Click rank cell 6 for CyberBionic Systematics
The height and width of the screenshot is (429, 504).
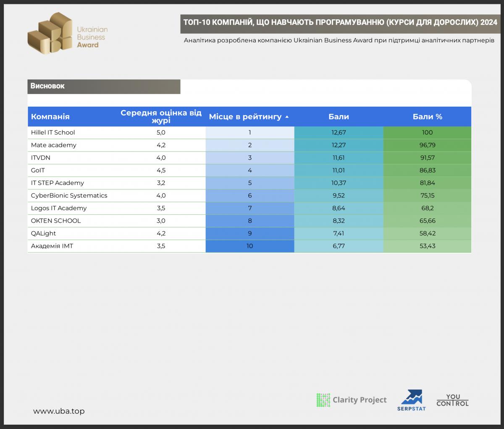(x=250, y=195)
